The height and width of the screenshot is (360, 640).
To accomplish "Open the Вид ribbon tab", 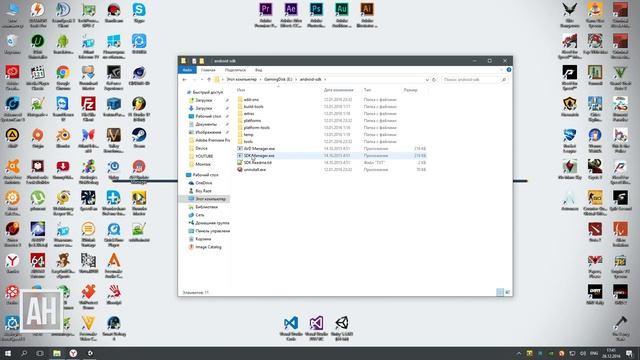I will pos(259,70).
